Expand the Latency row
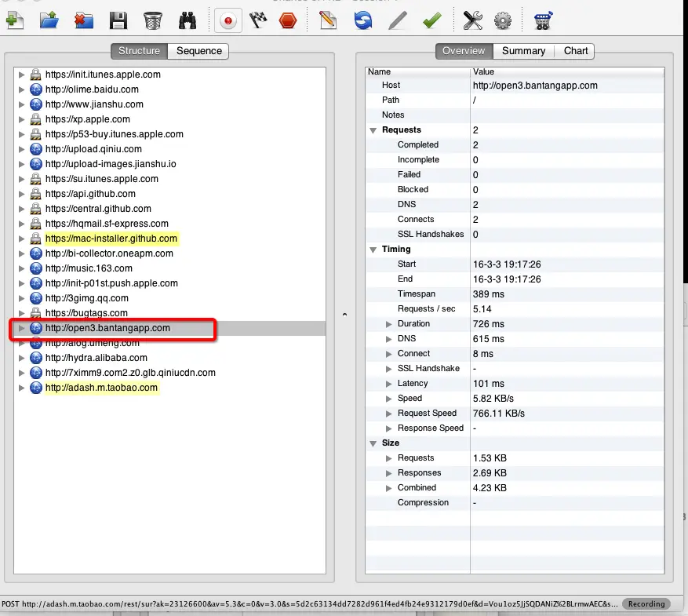Viewport: 688px width, 616px height. pos(388,384)
